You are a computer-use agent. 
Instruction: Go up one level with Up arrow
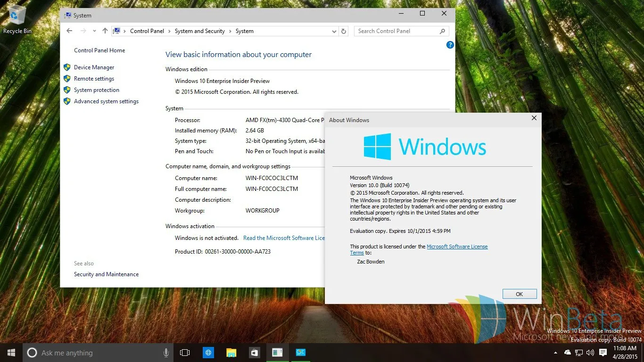(x=105, y=31)
